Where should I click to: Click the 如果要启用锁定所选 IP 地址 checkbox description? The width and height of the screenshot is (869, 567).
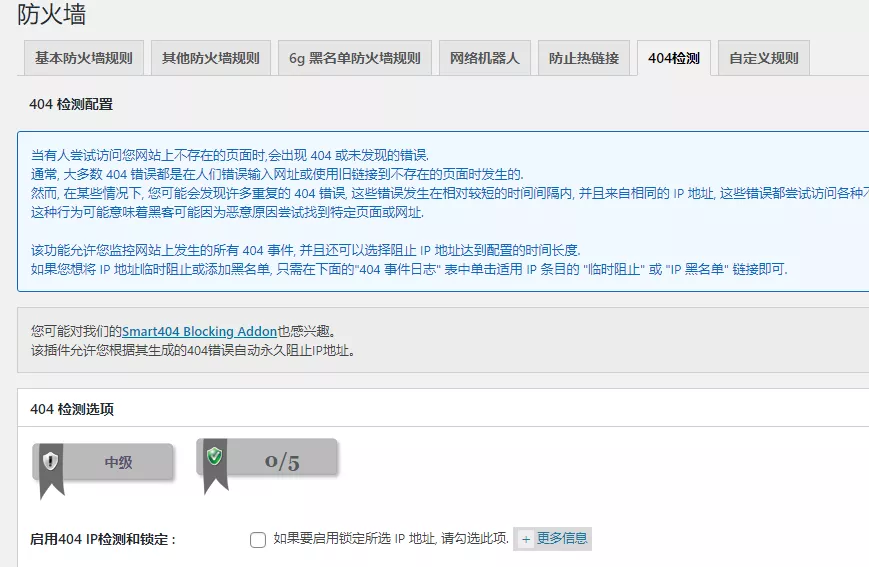391,538
